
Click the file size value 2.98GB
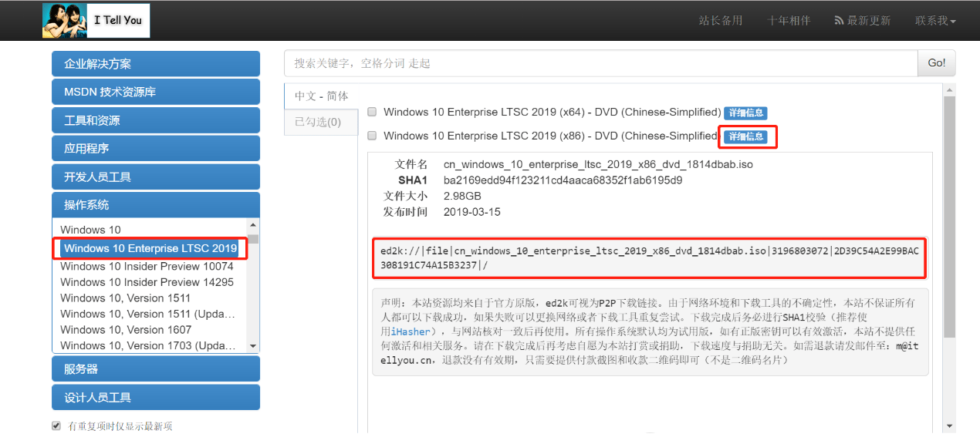(x=462, y=196)
